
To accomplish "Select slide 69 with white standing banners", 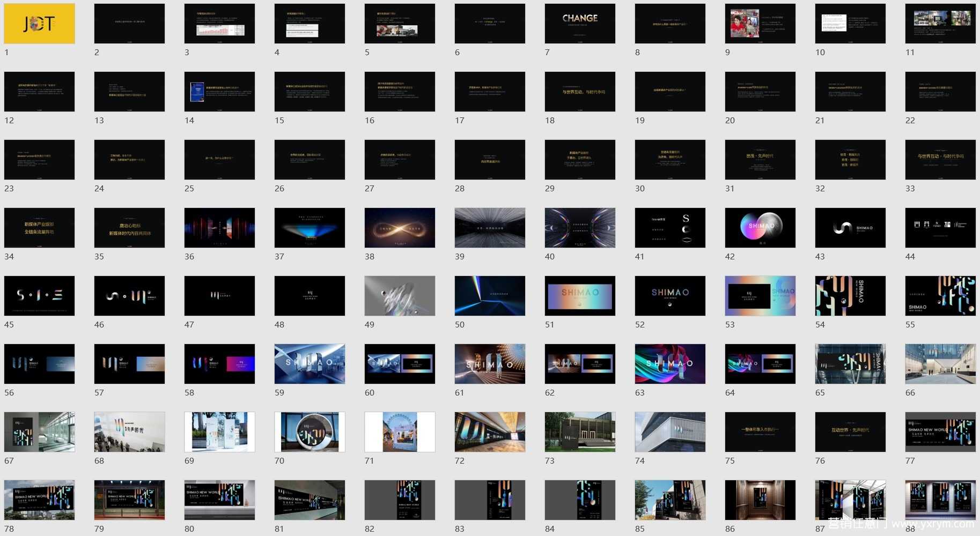I will 219,432.
